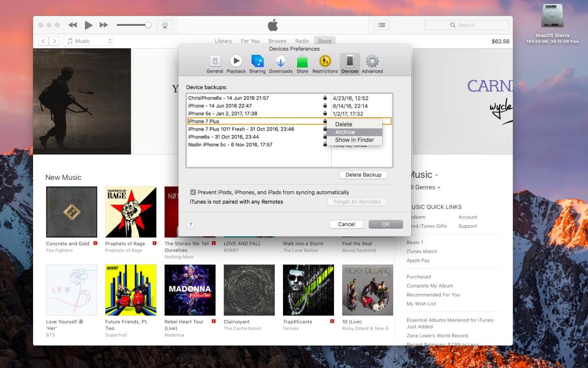Choose Delete from the context menu

pyautogui.click(x=354, y=124)
